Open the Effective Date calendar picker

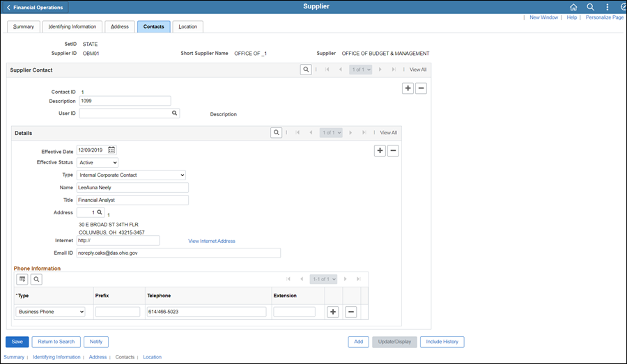(x=111, y=150)
